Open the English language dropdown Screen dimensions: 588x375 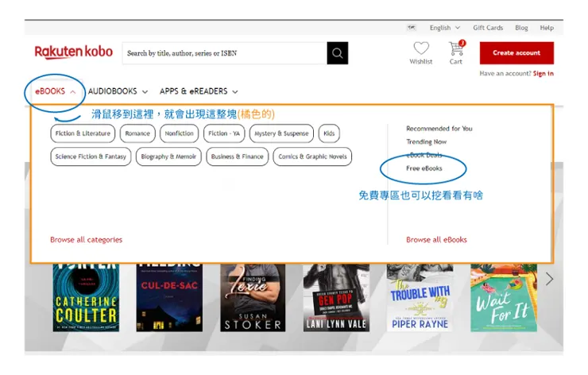click(445, 28)
